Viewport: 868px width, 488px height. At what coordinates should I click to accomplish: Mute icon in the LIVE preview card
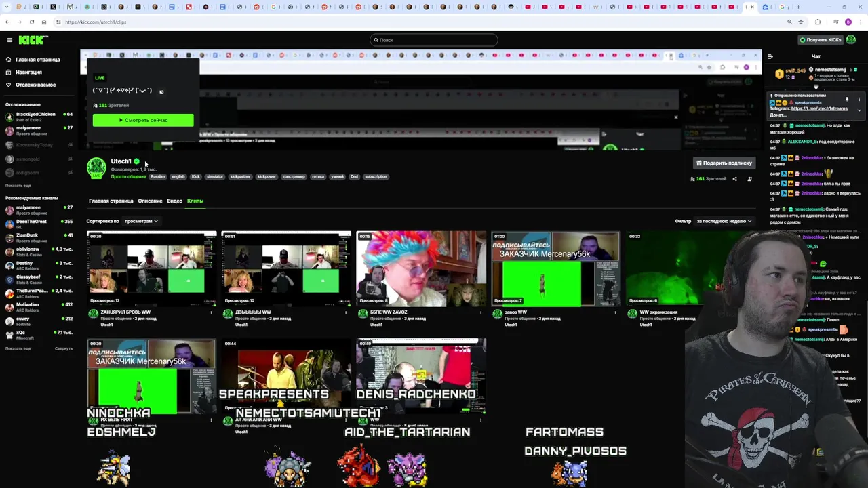[161, 91]
